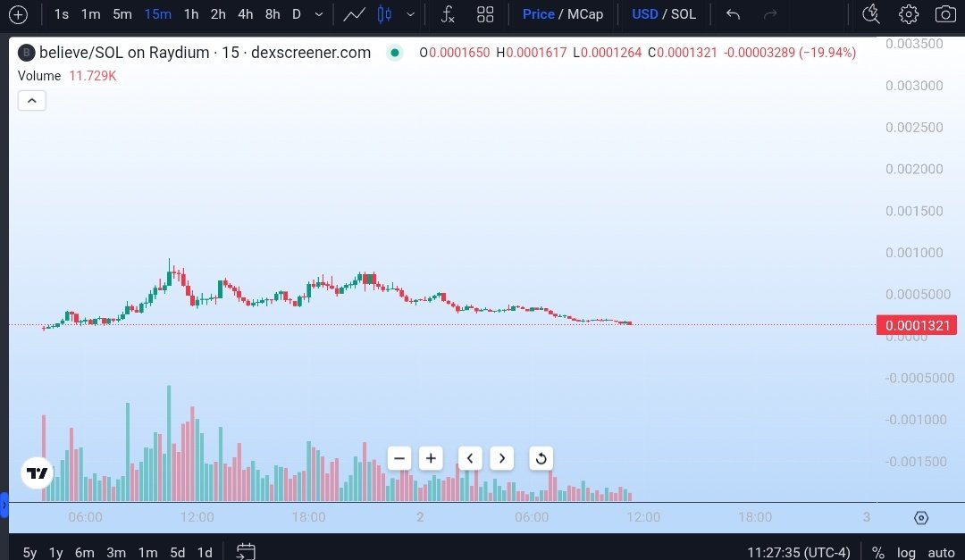This screenshot has height=560, width=965.
Task: Open chart settings gear
Action: coord(909,14)
